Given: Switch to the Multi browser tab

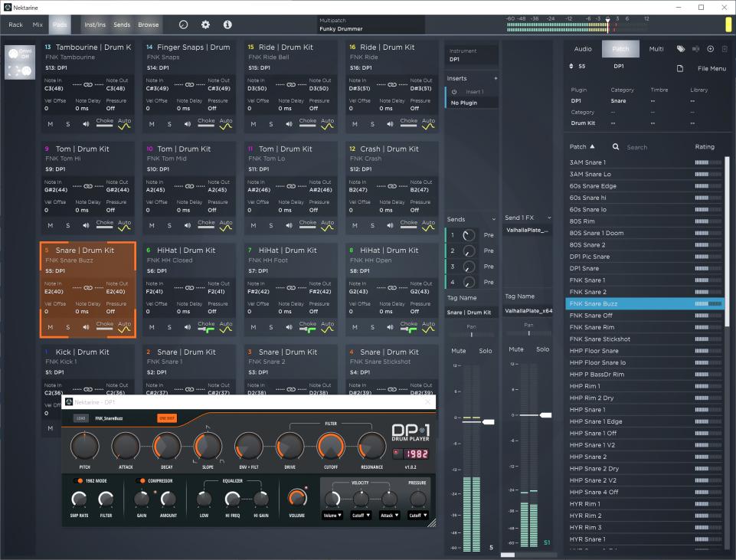Looking at the screenshot, I should 656,49.
